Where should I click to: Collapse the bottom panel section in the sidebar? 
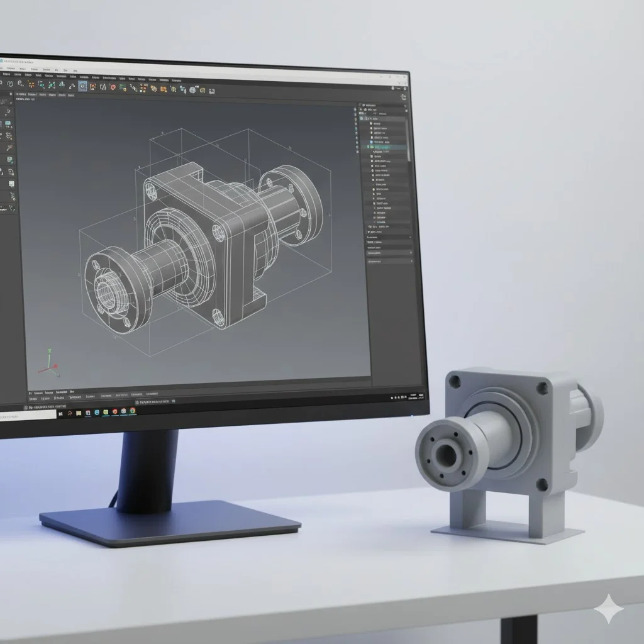click(x=411, y=261)
